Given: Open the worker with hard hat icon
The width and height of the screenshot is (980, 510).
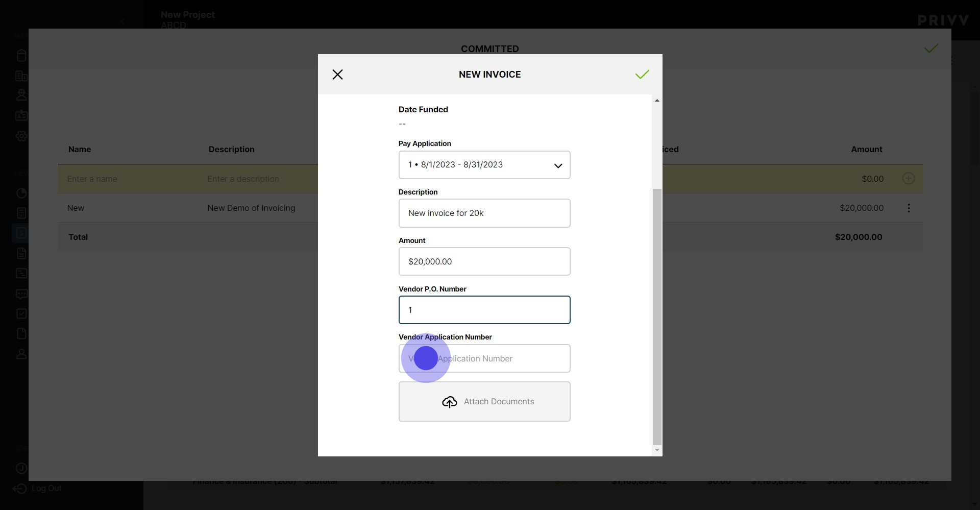Looking at the screenshot, I should (x=21, y=95).
